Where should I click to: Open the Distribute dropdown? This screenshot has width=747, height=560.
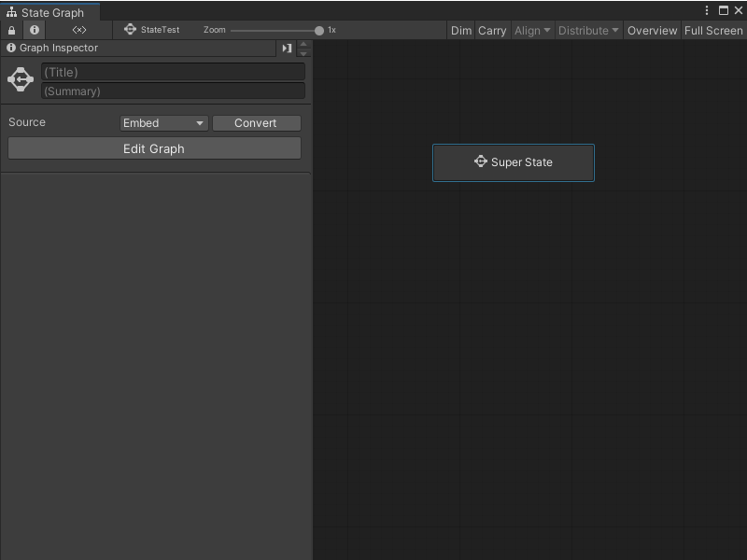point(588,30)
